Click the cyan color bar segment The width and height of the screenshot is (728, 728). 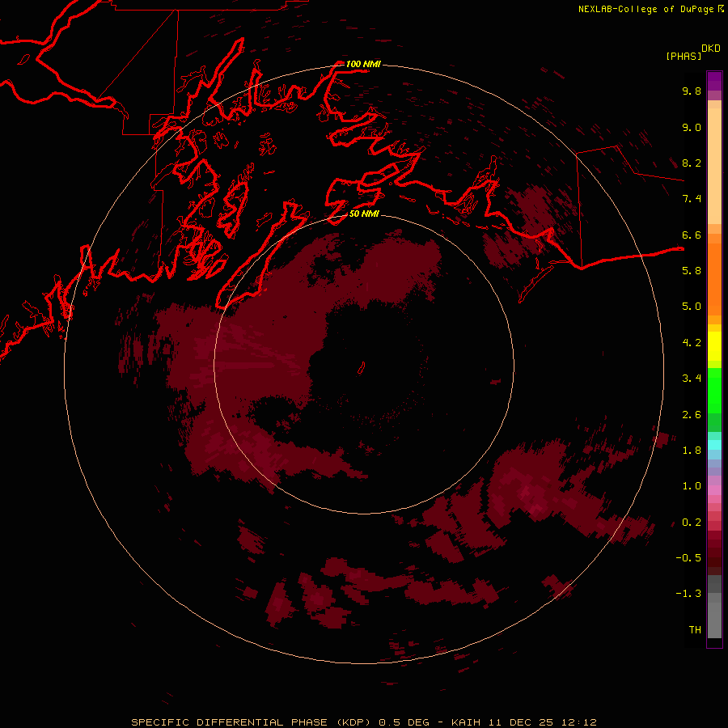(x=714, y=445)
